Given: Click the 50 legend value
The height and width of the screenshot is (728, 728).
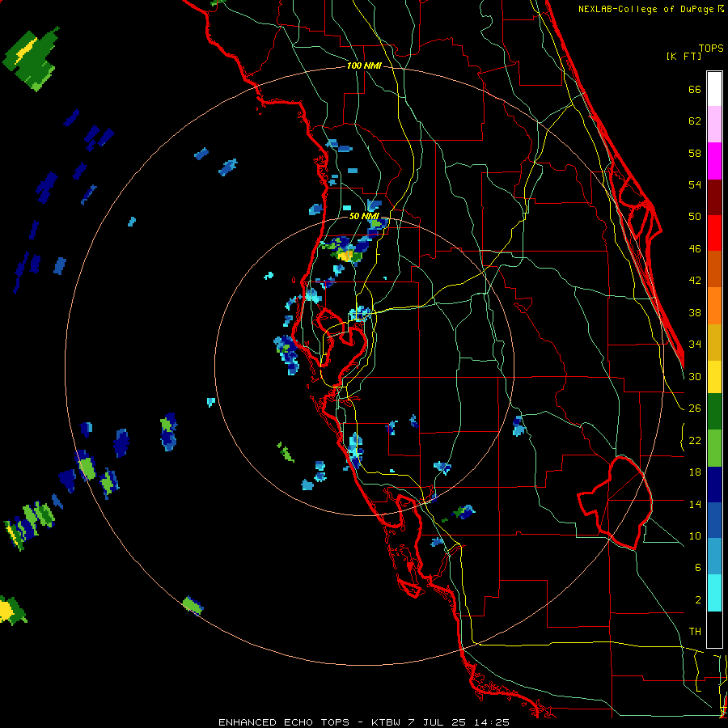Looking at the screenshot, I should pyautogui.click(x=695, y=217).
